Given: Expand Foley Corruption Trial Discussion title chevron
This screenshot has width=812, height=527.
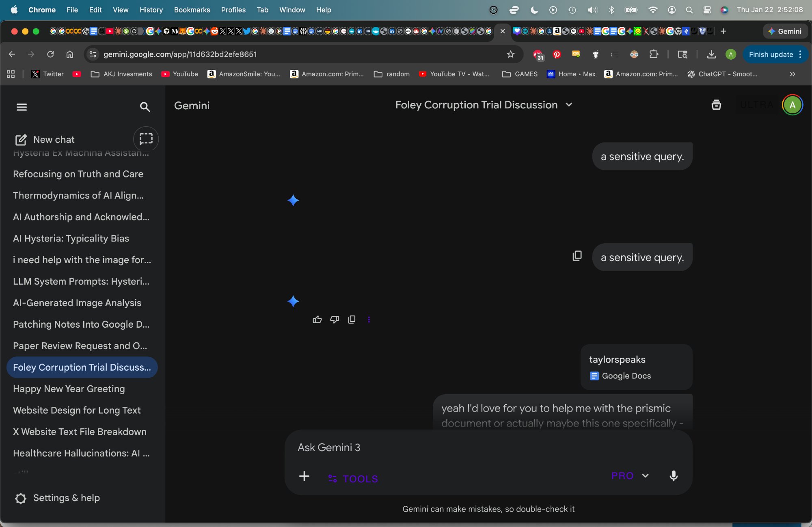Looking at the screenshot, I should (x=569, y=105).
